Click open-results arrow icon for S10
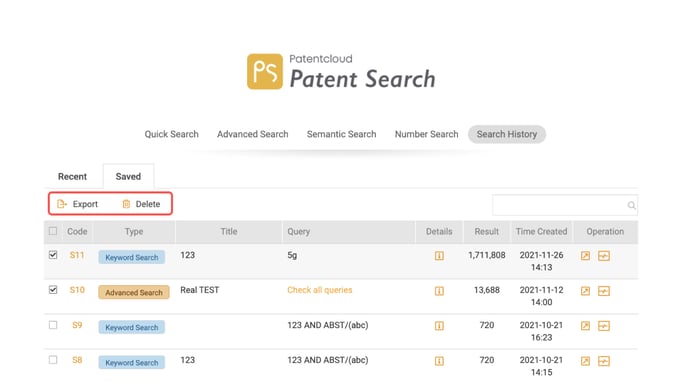 click(585, 291)
